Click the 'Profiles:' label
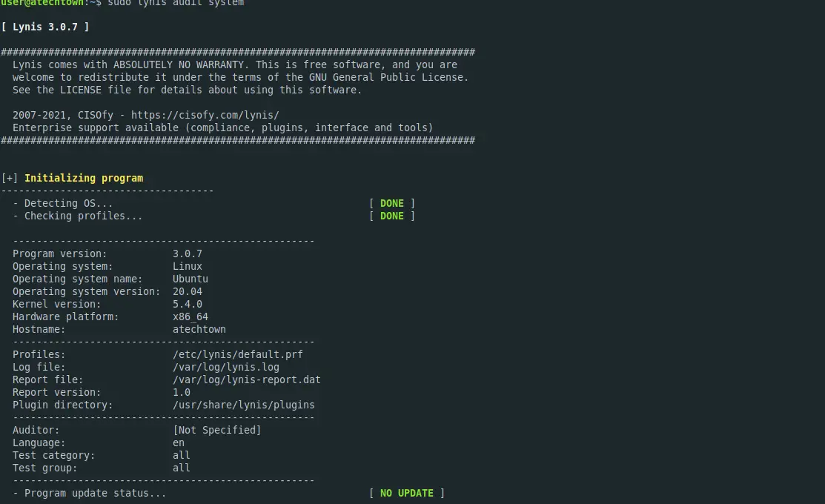This screenshot has width=825, height=504. (39, 354)
